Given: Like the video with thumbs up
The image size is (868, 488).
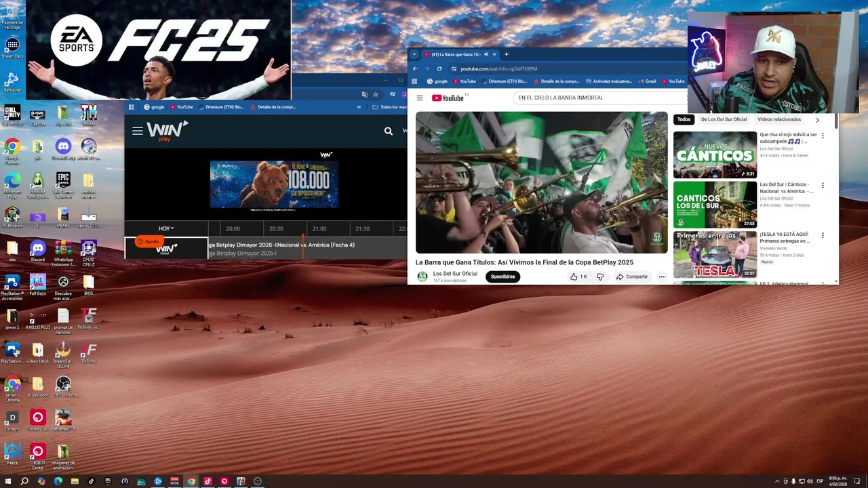Looking at the screenshot, I should coord(578,277).
